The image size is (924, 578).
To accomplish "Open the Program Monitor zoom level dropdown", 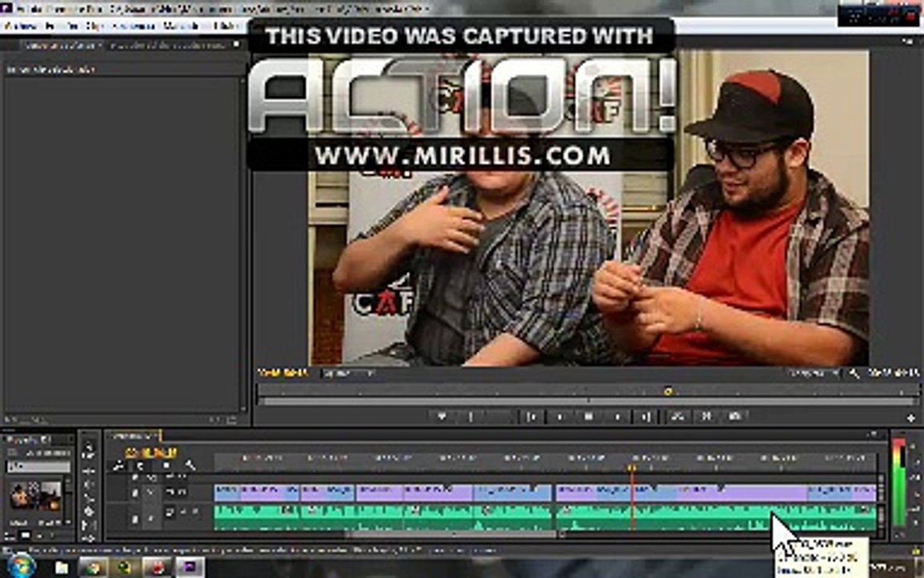I will pos(347,373).
